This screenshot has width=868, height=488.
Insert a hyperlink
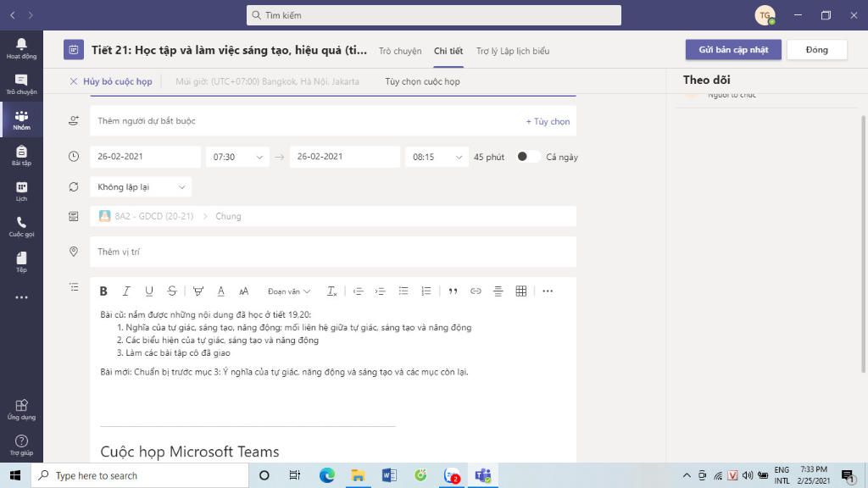tap(476, 291)
